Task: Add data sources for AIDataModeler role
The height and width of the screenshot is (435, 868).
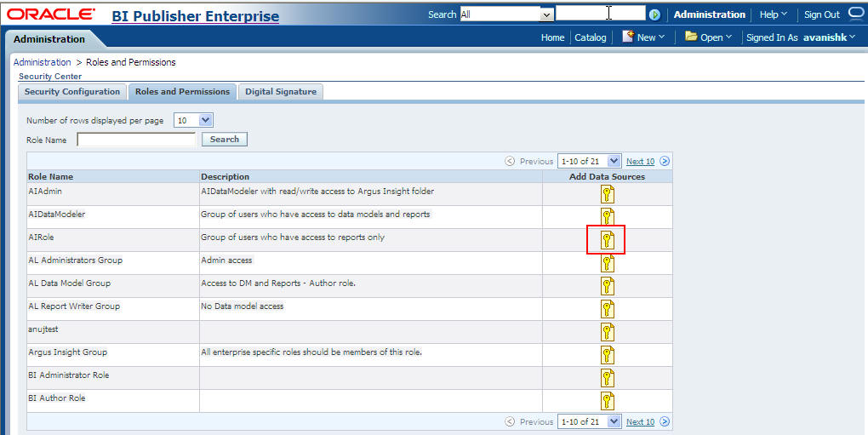Action: click(608, 217)
